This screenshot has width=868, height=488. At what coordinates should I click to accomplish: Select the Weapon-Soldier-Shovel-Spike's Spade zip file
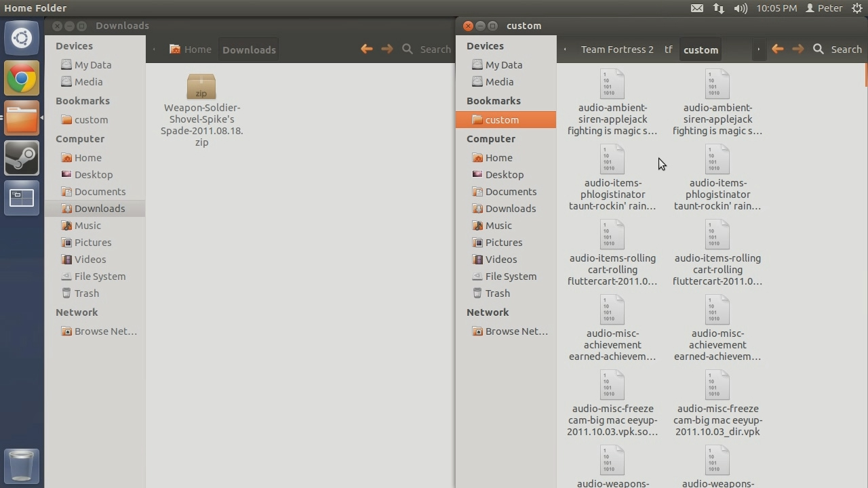[x=201, y=110]
